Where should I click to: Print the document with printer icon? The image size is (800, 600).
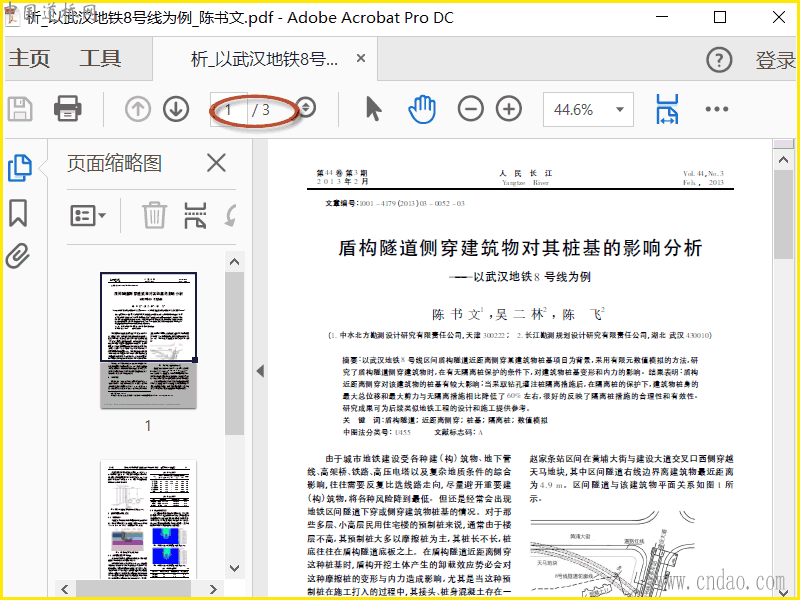point(68,109)
